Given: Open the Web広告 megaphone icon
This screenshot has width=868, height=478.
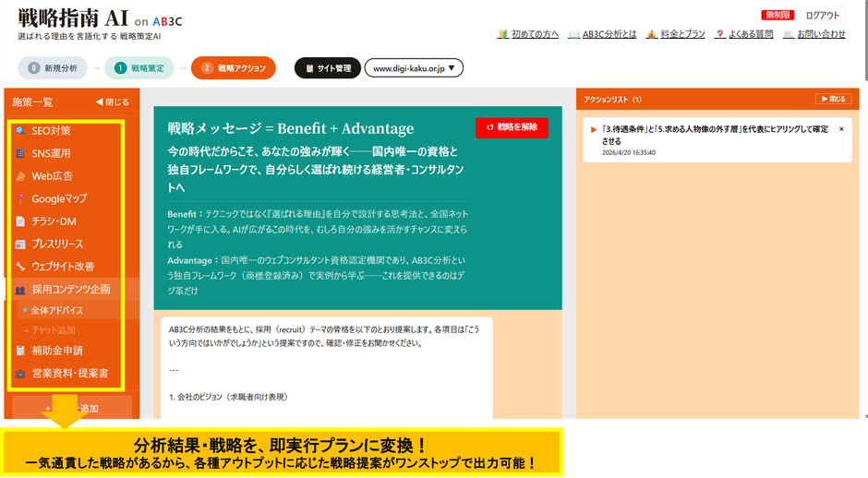Looking at the screenshot, I should tap(20, 176).
